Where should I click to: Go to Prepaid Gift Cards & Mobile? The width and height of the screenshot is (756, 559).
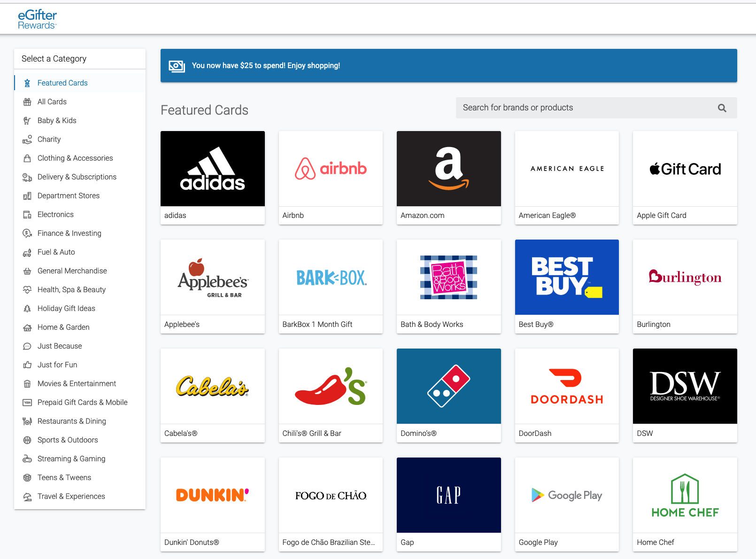(82, 403)
